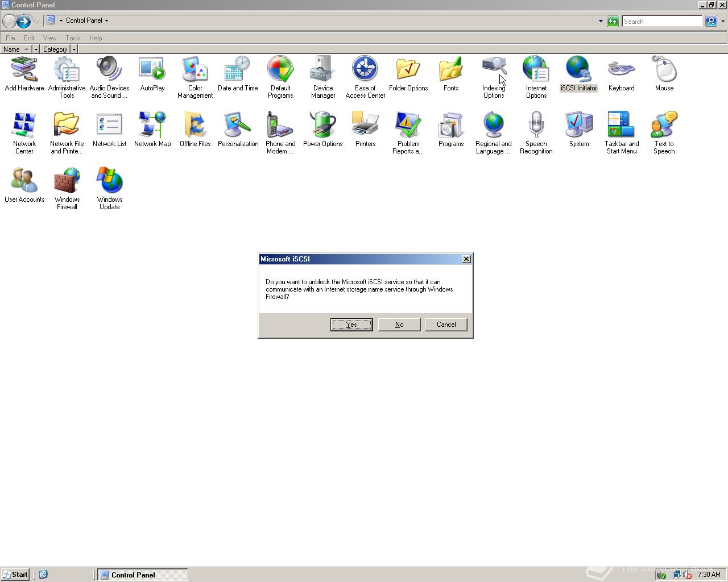
Task: Select the Programs icon
Action: pyautogui.click(x=451, y=130)
